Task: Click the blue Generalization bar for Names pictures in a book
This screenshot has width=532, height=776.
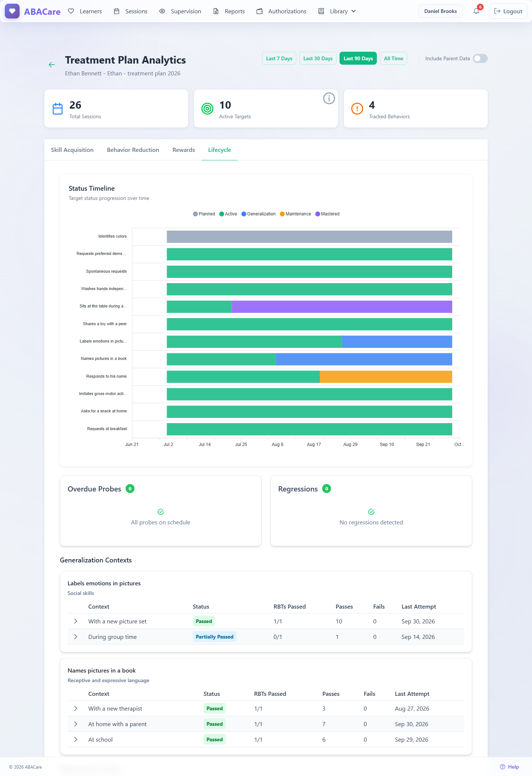Action: 364,359
